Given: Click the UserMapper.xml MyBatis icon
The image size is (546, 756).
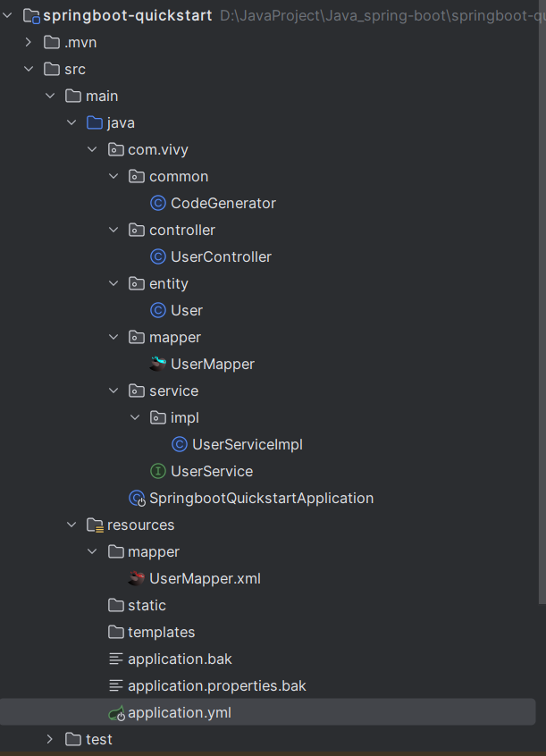Looking at the screenshot, I should (137, 578).
